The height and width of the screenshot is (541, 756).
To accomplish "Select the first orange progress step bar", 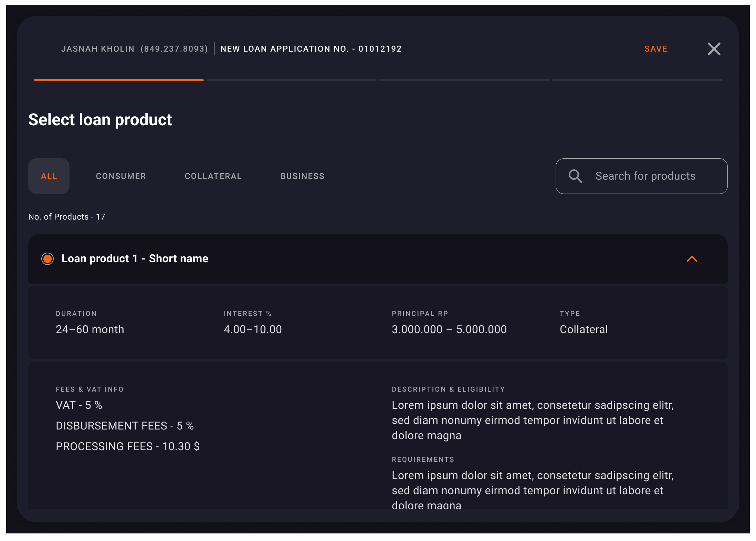I will point(119,80).
